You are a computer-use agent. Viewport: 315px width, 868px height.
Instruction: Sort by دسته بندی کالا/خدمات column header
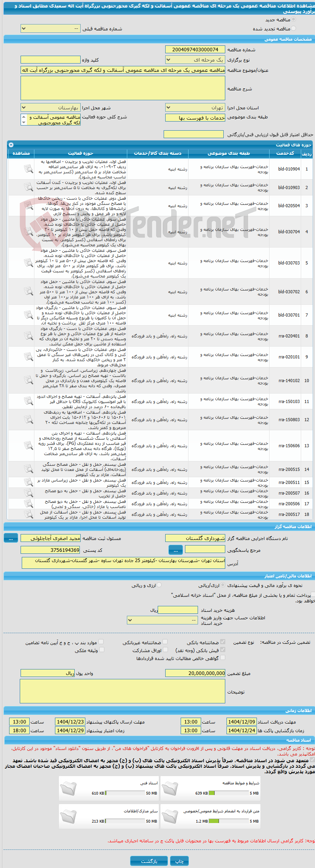pyautogui.click(x=158, y=153)
